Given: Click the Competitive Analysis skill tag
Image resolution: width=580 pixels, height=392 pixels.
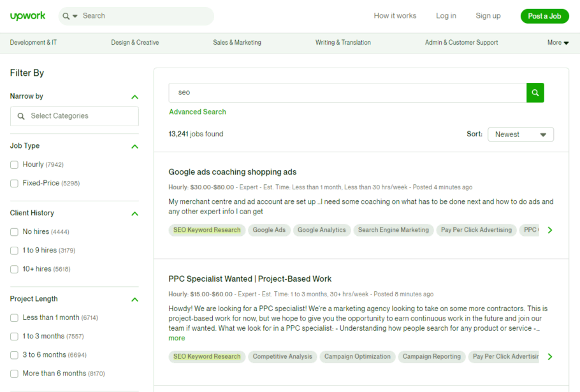Looking at the screenshot, I should pos(282,356).
